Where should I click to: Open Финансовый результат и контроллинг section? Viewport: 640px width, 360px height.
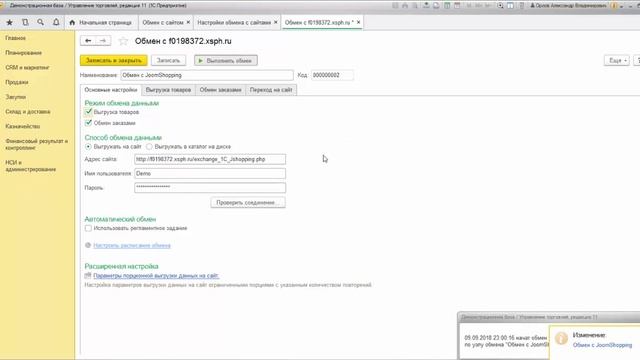(37, 144)
